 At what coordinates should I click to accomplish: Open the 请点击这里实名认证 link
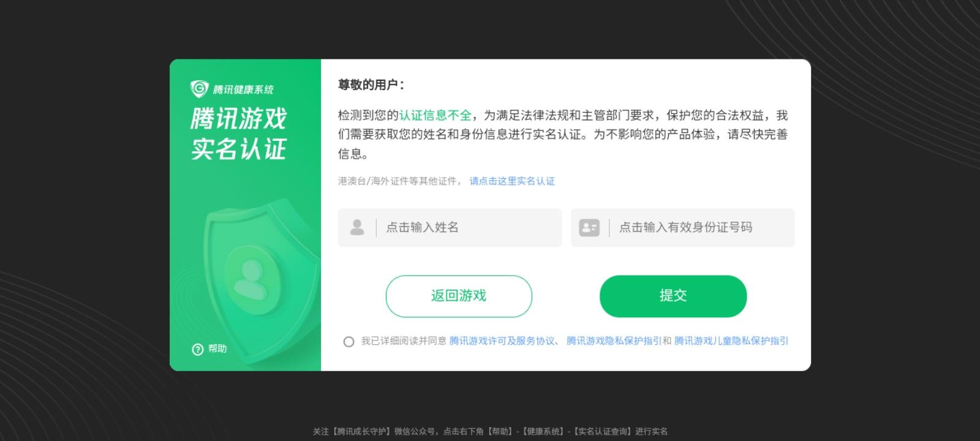(x=512, y=181)
